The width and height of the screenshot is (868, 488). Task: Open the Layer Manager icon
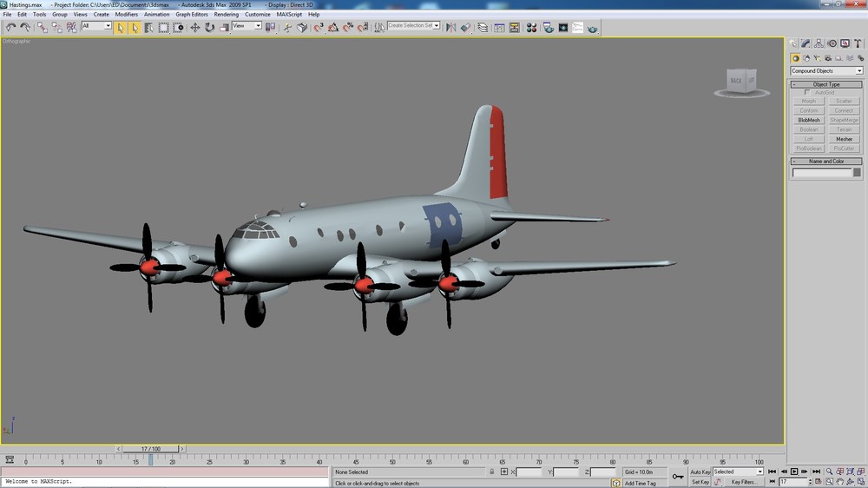[x=483, y=27]
